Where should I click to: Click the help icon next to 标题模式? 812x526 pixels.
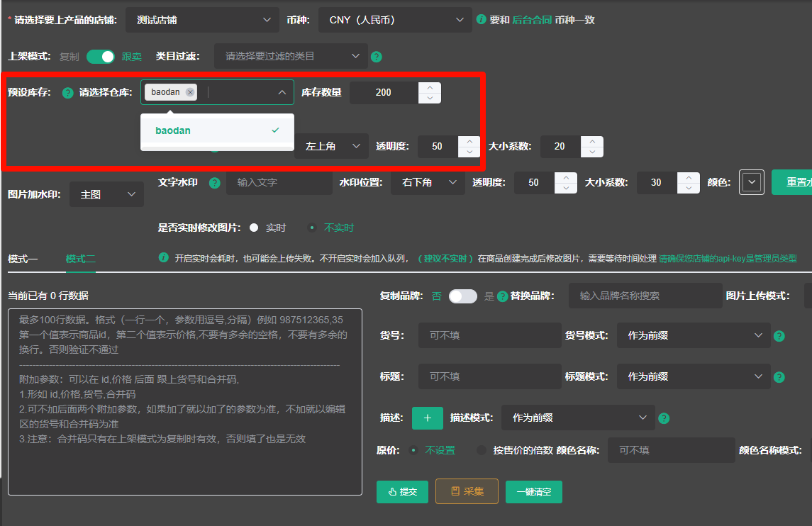pyautogui.click(x=779, y=377)
